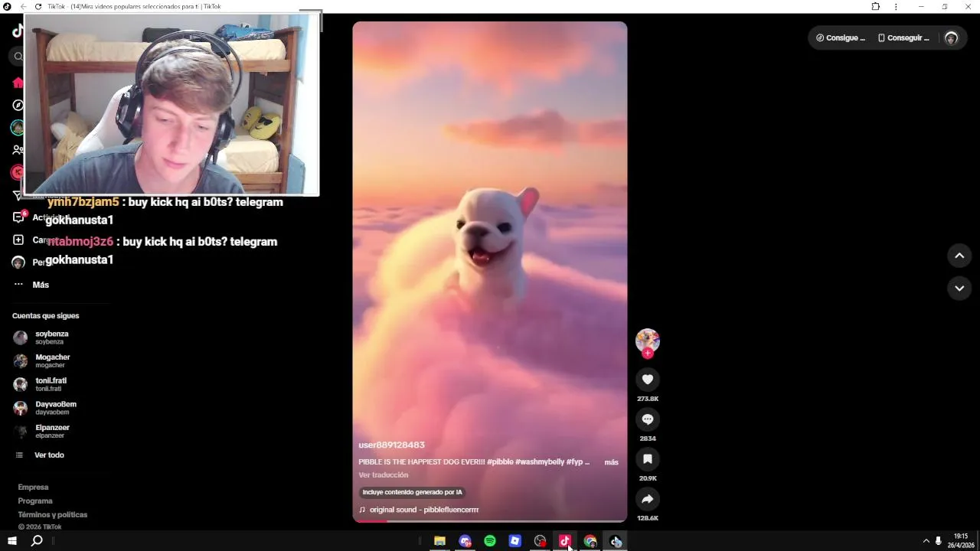Expand the caption with 'más'
The width and height of the screenshot is (980, 551).
click(x=611, y=462)
